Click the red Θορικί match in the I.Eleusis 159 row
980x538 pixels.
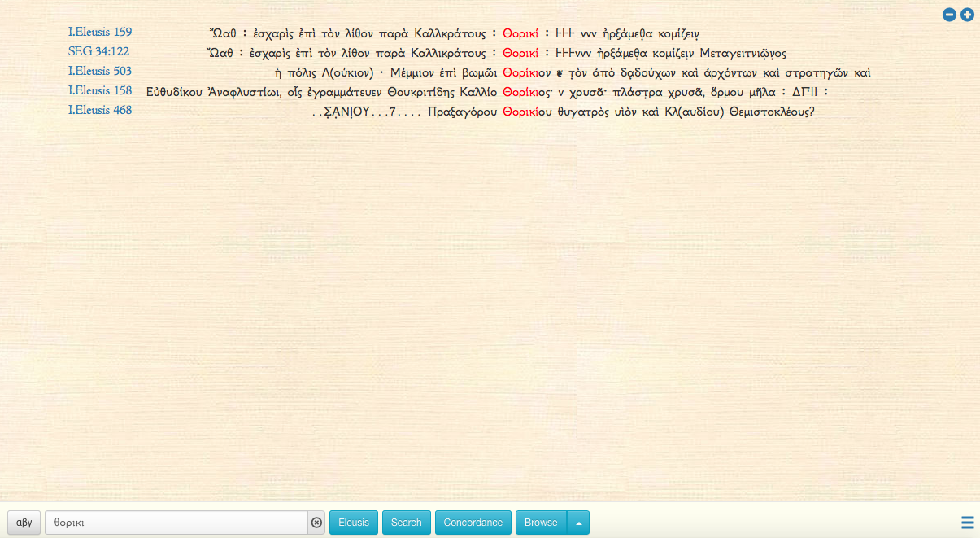520,34
